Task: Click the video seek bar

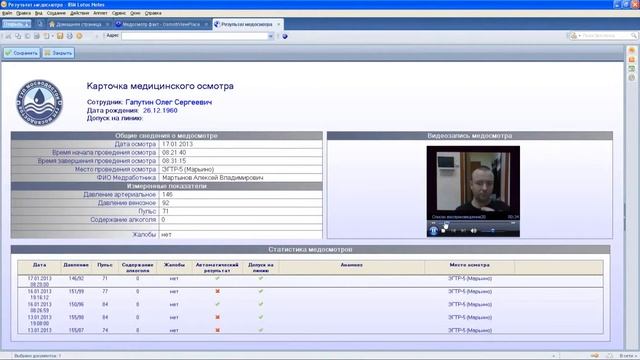Action: tap(473, 223)
